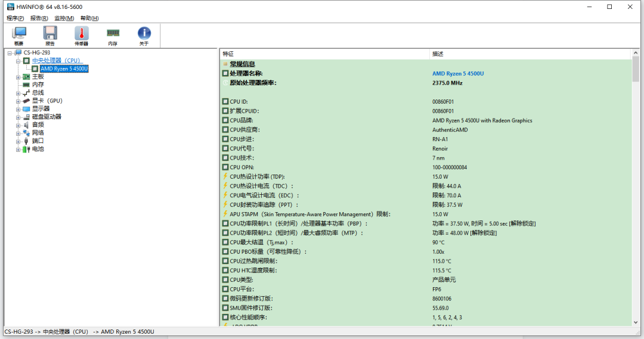This screenshot has width=644, height=339.
Task: Click the lightning icon beside CPU电气设计电流 (EDC)
Action: (x=225, y=195)
